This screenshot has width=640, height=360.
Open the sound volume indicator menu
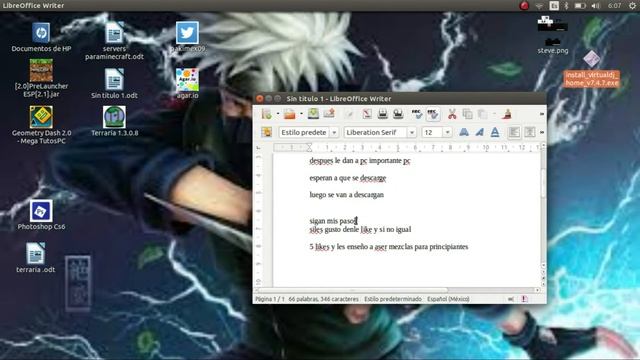(596, 6)
